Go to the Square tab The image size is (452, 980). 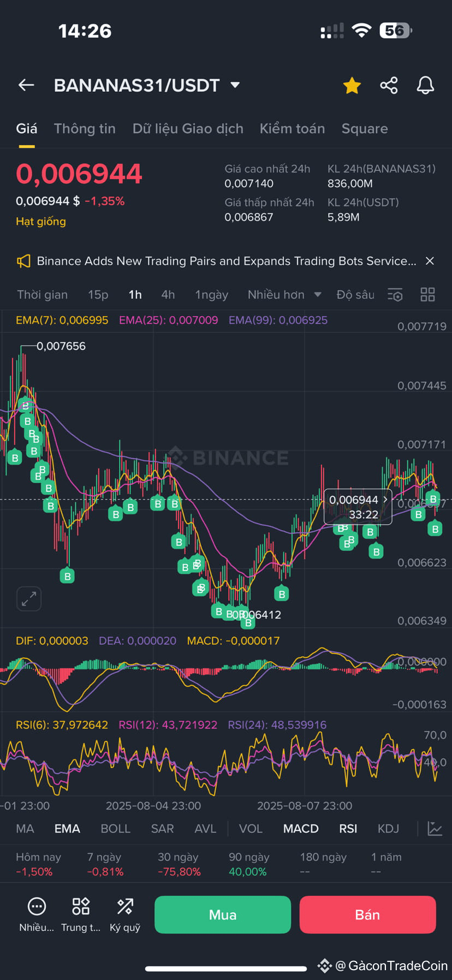tap(365, 129)
